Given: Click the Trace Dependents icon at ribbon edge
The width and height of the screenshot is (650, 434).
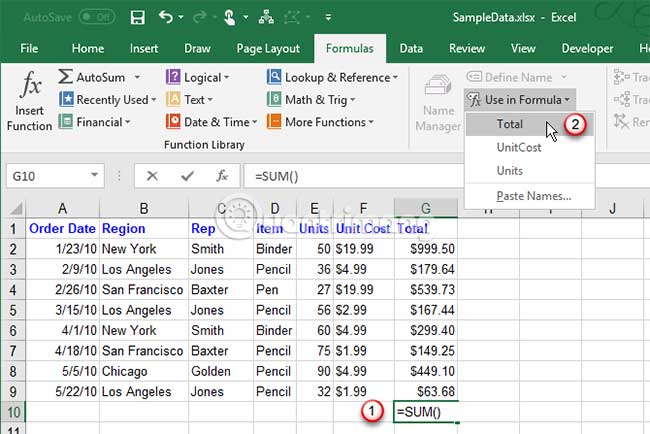Looking at the screenshot, I should 621,99.
